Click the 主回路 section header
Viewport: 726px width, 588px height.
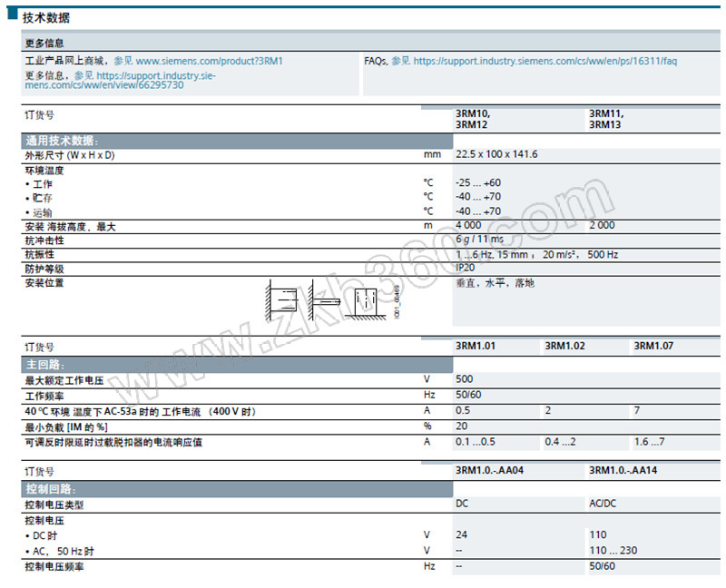pos(237,365)
